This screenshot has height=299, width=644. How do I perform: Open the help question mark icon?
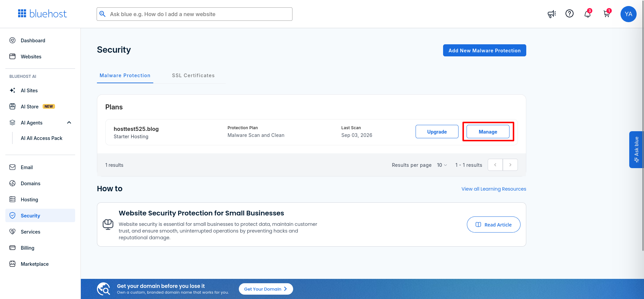570,13
